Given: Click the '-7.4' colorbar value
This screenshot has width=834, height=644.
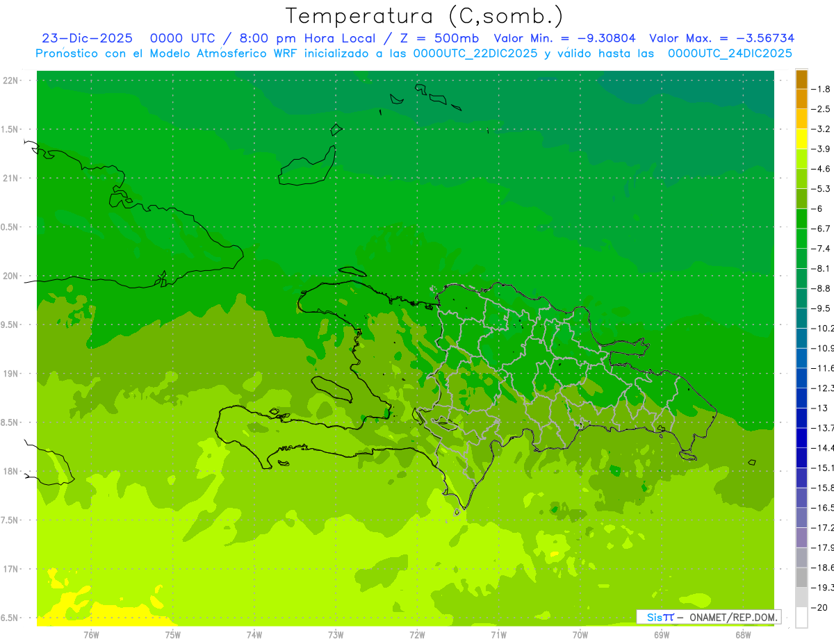Looking at the screenshot, I should pos(821,249).
